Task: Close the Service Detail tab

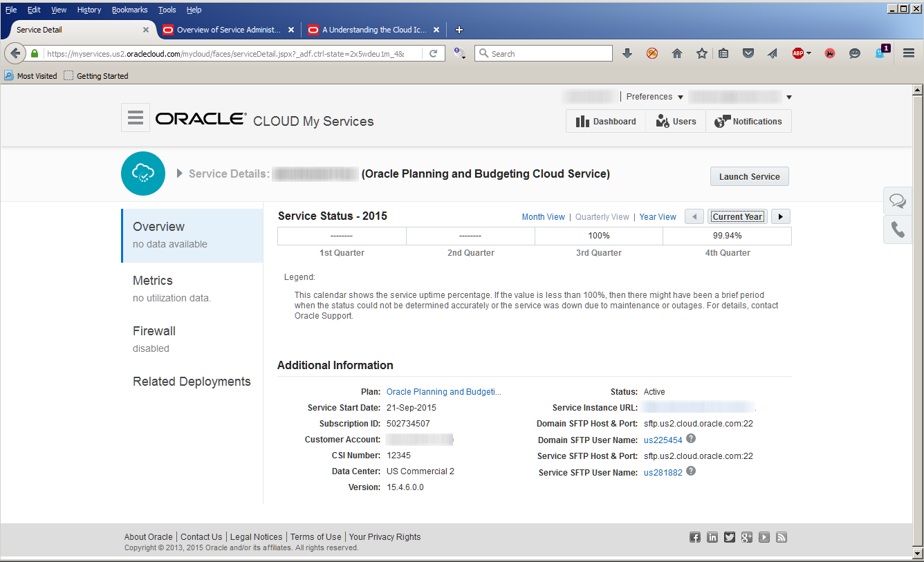Action: [x=146, y=30]
